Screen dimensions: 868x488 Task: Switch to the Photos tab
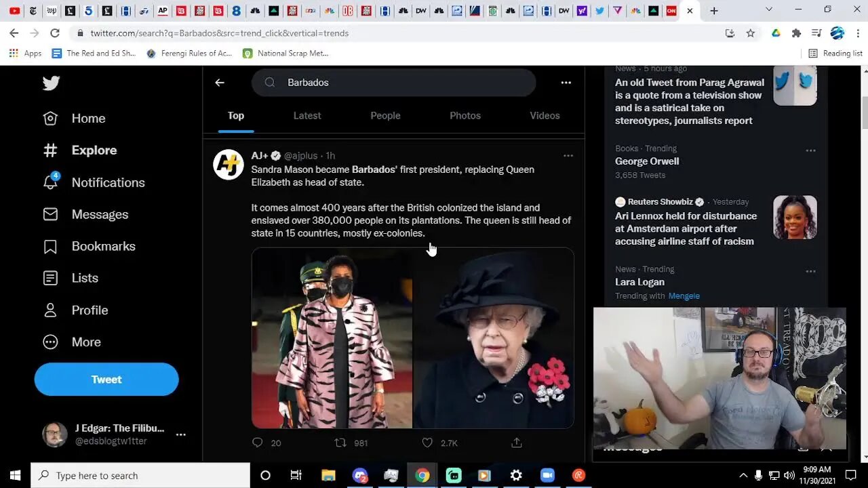(465, 116)
